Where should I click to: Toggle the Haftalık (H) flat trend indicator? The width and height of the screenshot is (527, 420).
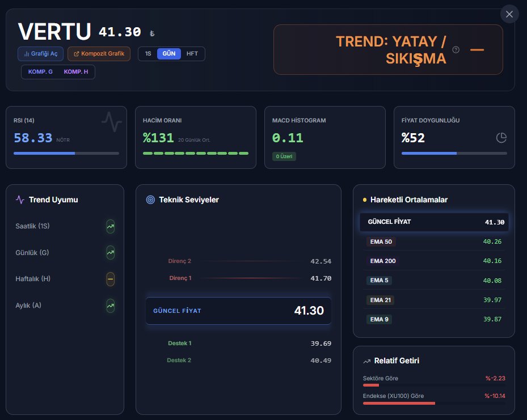pos(109,279)
